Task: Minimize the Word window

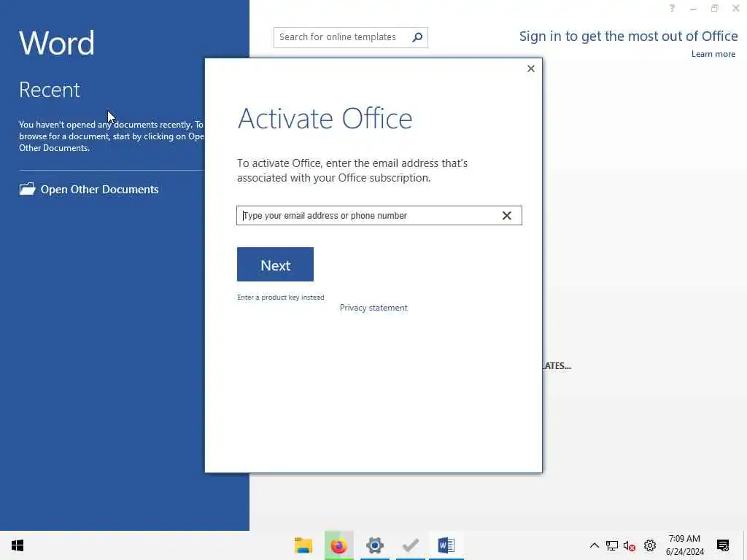Action: click(x=693, y=8)
